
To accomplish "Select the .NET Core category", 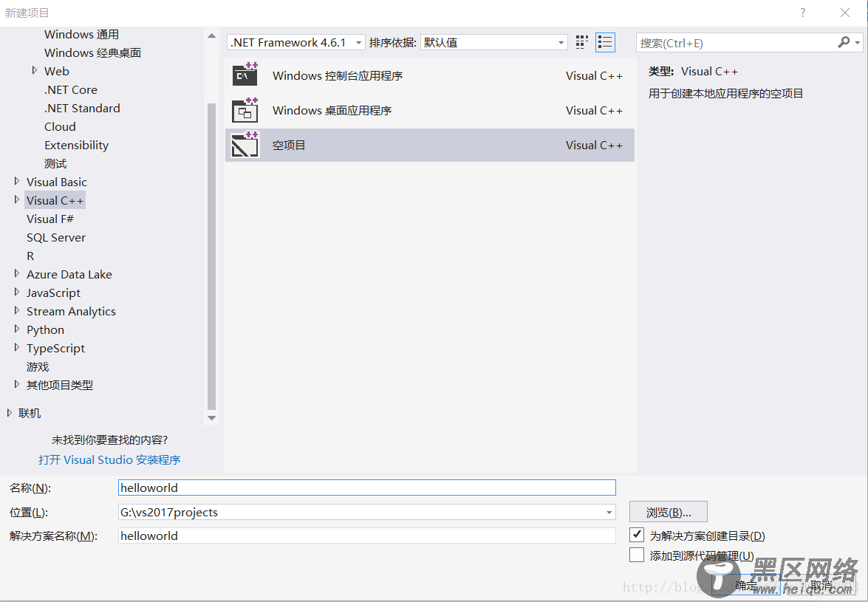I will tap(71, 89).
